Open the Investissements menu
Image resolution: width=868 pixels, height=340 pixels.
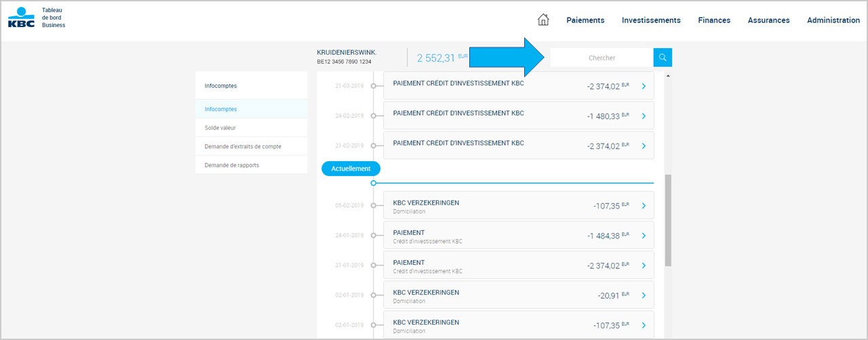651,20
